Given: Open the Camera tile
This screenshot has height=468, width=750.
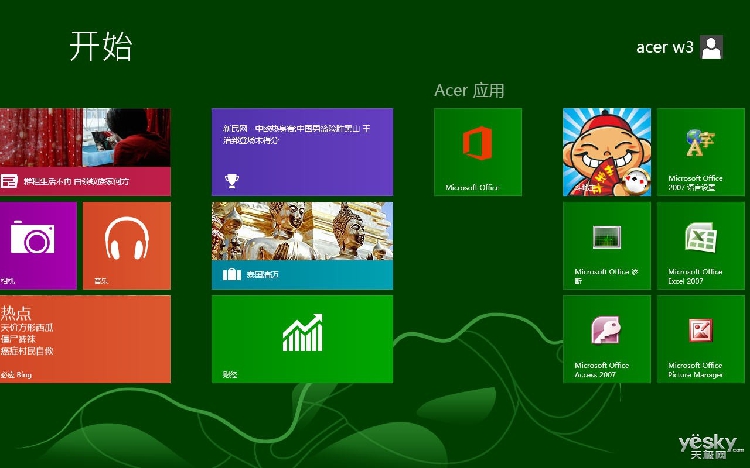Looking at the screenshot, I should click(x=38, y=245).
